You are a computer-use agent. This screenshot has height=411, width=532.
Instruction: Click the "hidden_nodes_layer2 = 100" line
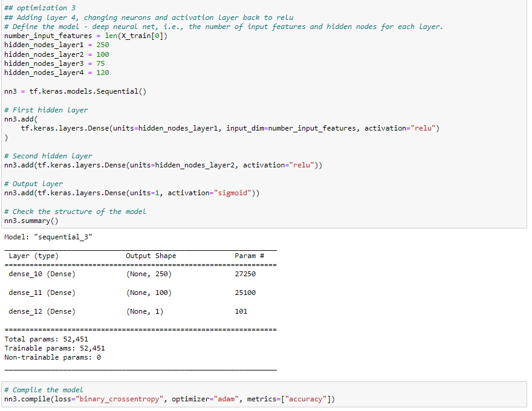coord(57,54)
